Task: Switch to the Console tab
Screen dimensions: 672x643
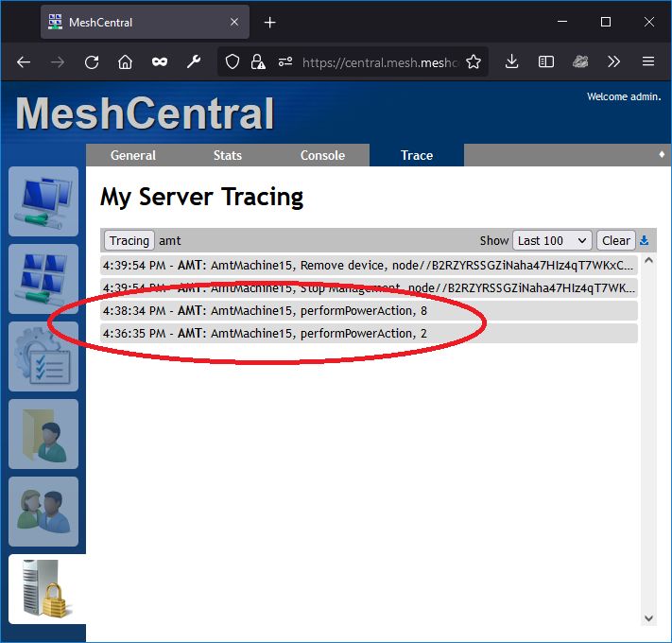Action: [322, 155]
